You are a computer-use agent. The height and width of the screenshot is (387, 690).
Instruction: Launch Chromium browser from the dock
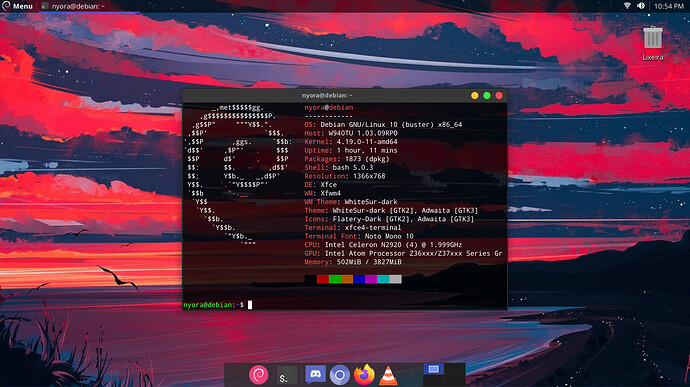pos(339,375)
